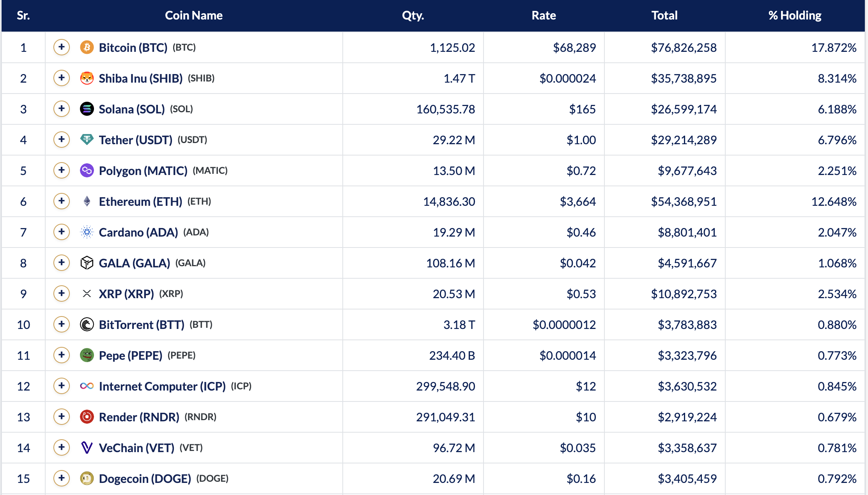This screenshot has width=868, height=495.
Task: Select the Dogecoin holding 0.792%
Action: click(837, 479)
